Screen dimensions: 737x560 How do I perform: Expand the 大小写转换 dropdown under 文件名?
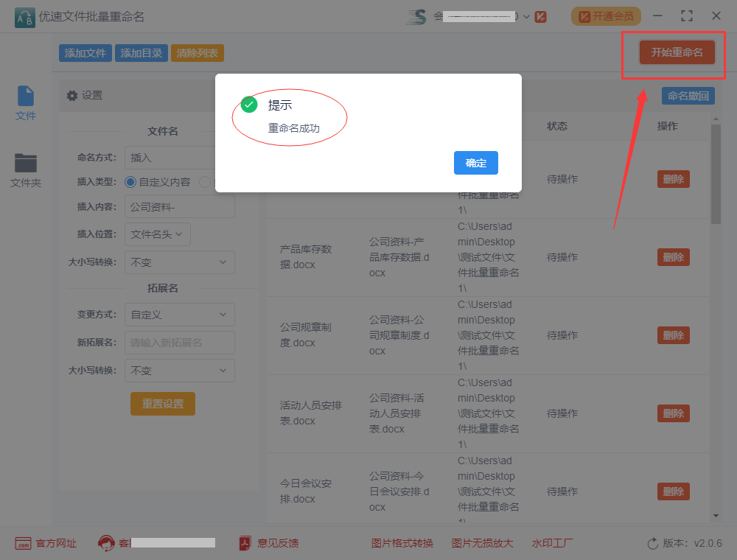tap(180, 262)
